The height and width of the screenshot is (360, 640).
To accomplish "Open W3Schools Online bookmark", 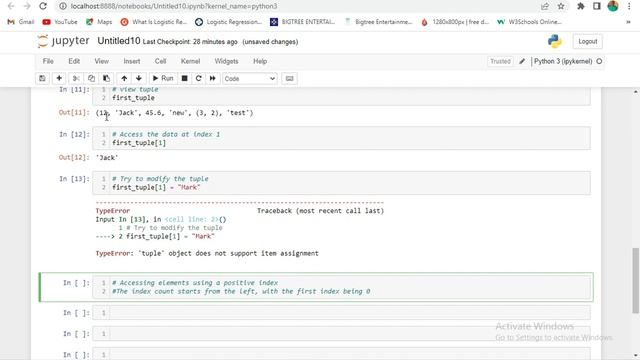I will point(529,22).
